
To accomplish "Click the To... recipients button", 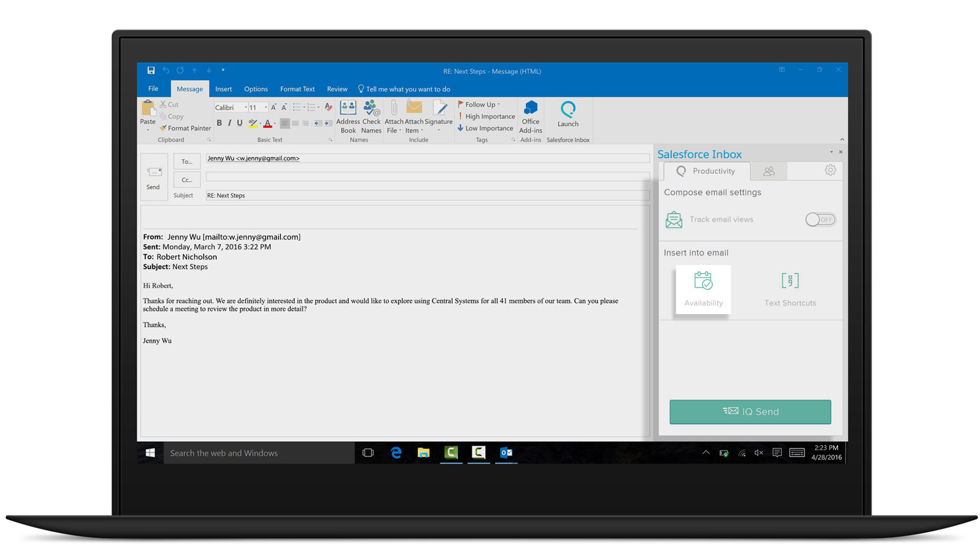I will pyautogui.click(x=187, y=161).
